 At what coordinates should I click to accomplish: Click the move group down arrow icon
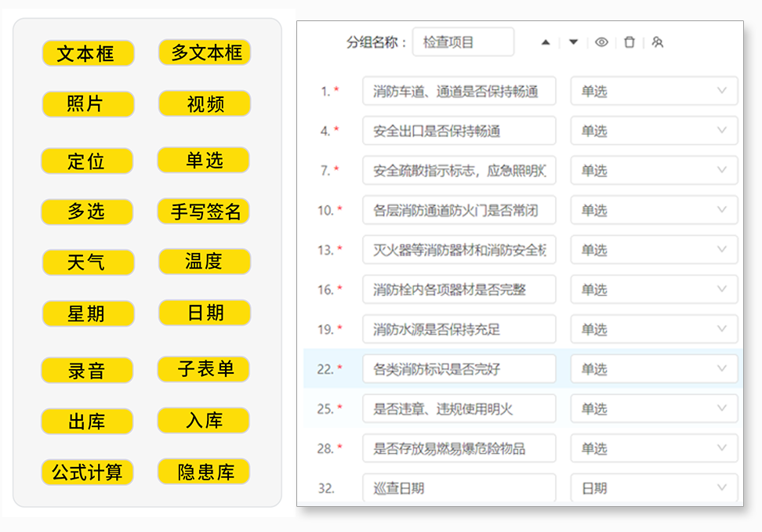coord(575,42)
